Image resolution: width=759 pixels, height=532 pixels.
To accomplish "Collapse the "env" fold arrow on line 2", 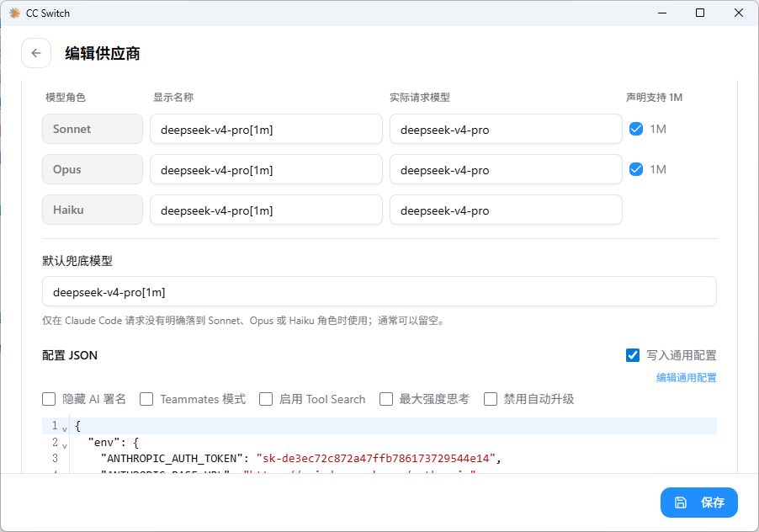I will 65,446.
